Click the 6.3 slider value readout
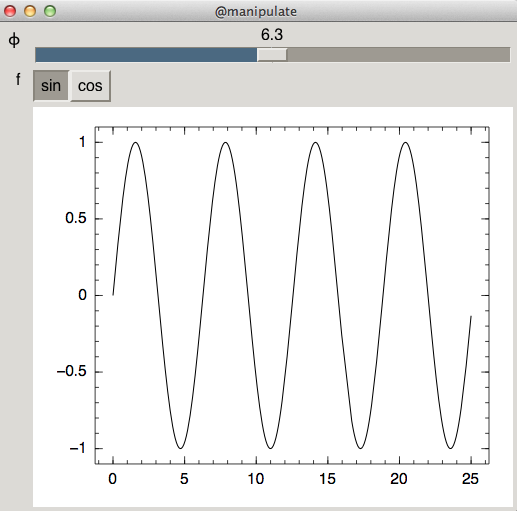 pos(272,35)
